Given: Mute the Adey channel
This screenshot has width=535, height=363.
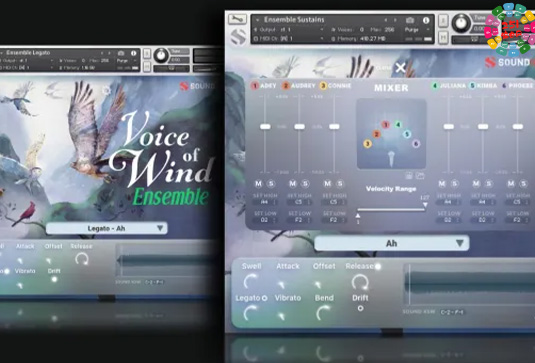Looking at the screenshot, I should click(x=259, y=184).
